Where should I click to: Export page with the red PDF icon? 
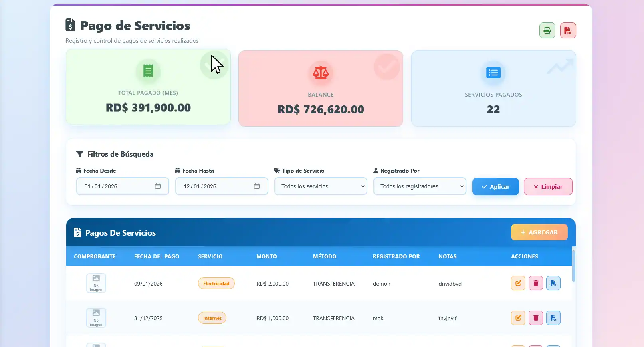(x=568, y=30)
